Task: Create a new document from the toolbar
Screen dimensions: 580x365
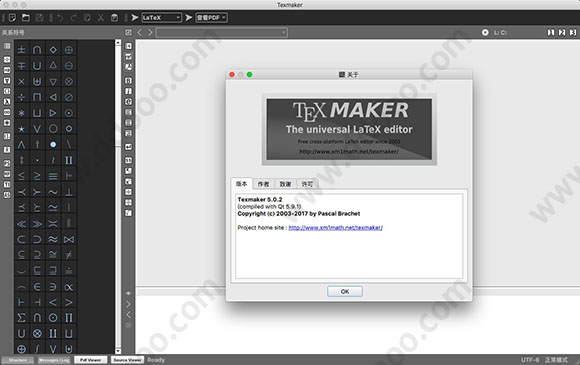Action: (12, 17)
